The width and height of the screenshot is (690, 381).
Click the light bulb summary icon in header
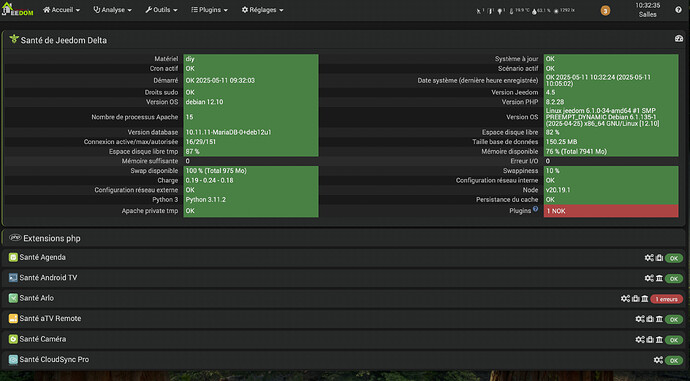coord(500,11)
